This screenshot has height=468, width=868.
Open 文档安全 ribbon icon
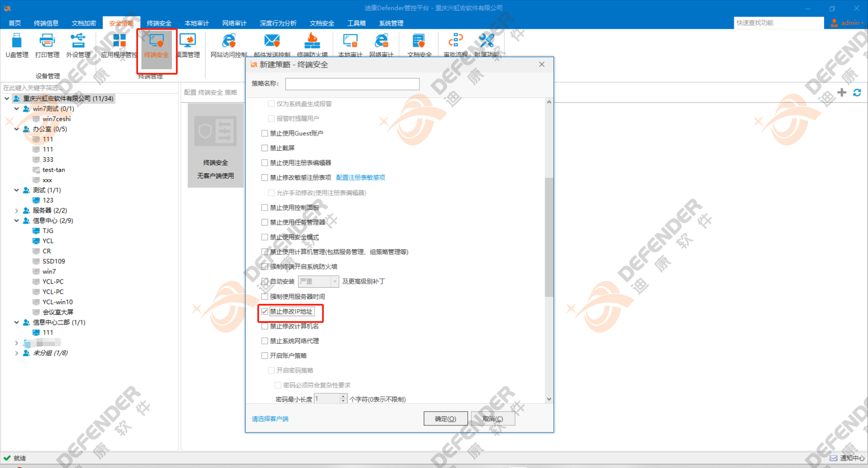point(419,46)
